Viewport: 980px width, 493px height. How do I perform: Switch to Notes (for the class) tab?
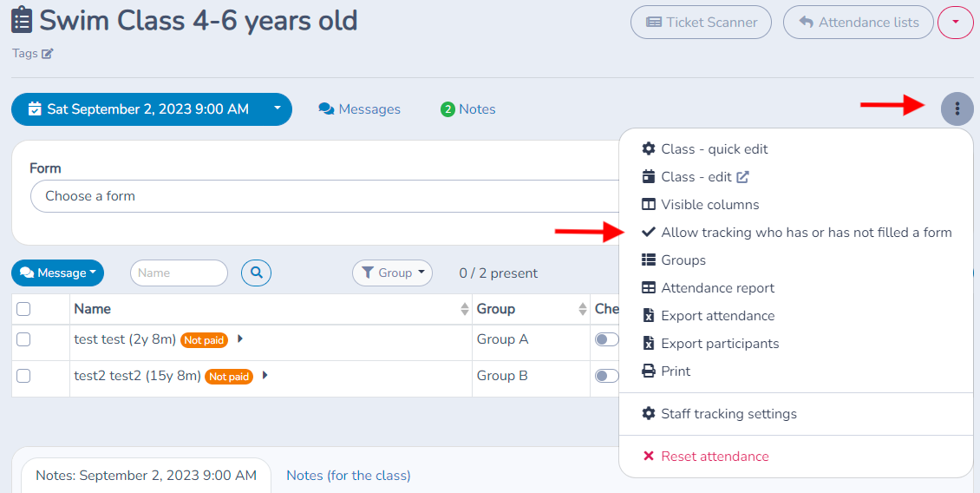[348, 476]
